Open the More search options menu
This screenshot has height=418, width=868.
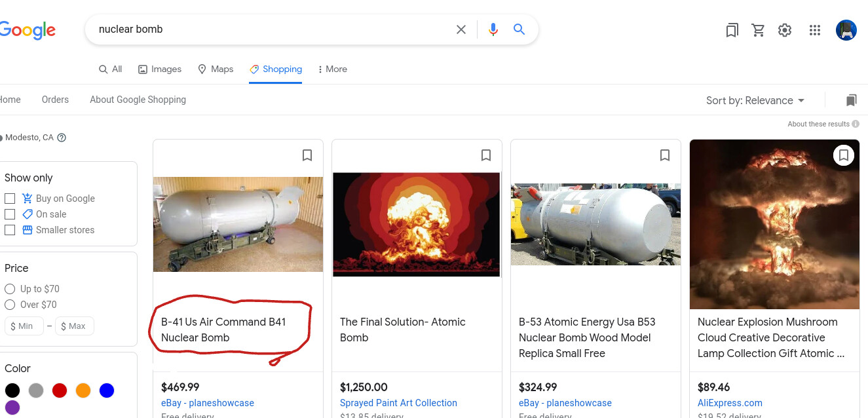[333, 69]
